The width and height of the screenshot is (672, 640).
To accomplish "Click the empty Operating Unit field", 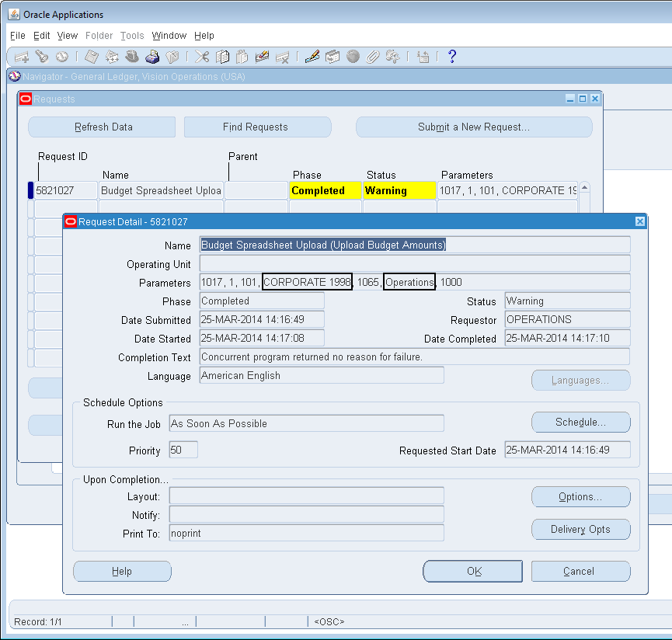I will click(415, 263).
